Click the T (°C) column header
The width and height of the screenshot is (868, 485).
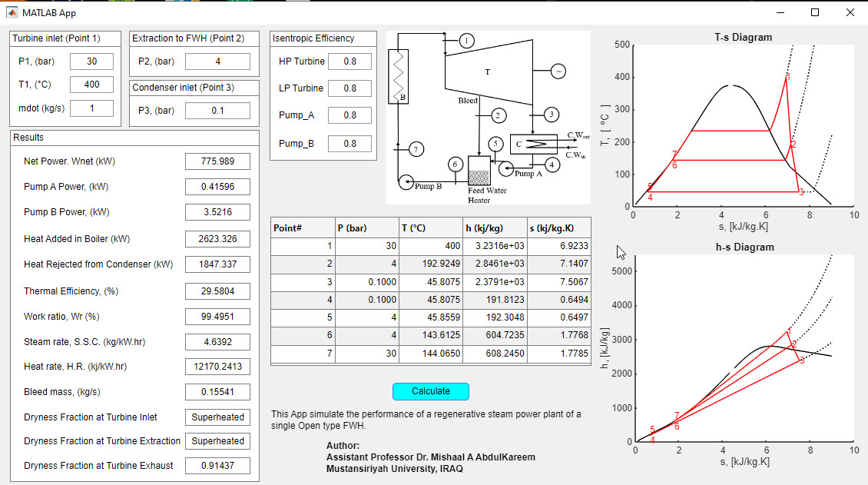(x=431, y=228)
